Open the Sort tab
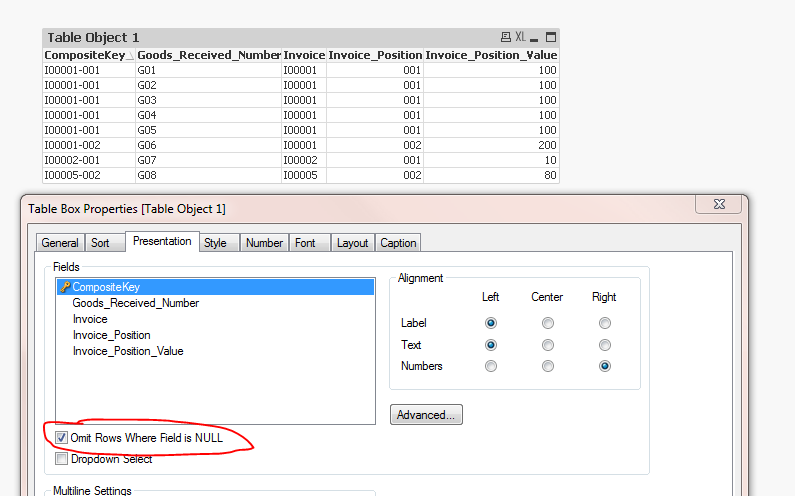This screenshot has height=496, width=795. click(x=101, y=243)
